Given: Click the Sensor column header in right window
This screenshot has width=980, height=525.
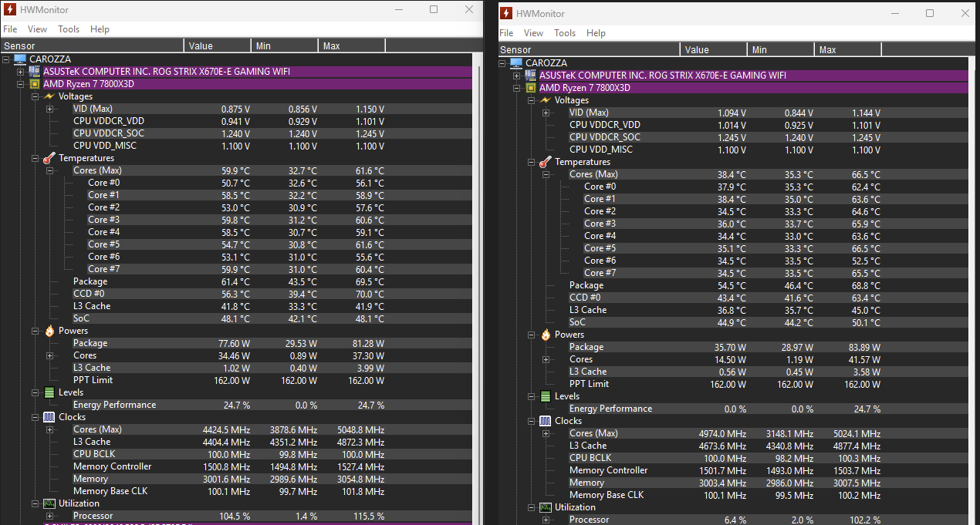Looking at the screenshot, I should (589, 49).
